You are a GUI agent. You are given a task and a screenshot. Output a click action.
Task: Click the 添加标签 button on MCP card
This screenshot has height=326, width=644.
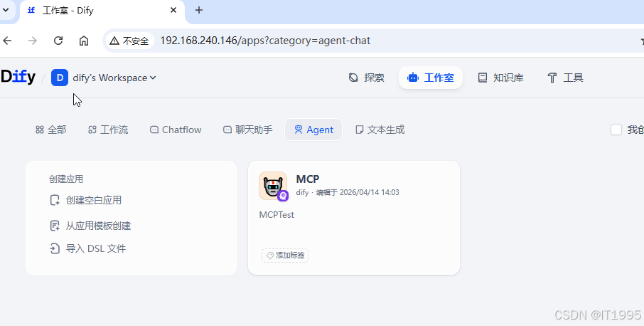(x=285, y=256)
